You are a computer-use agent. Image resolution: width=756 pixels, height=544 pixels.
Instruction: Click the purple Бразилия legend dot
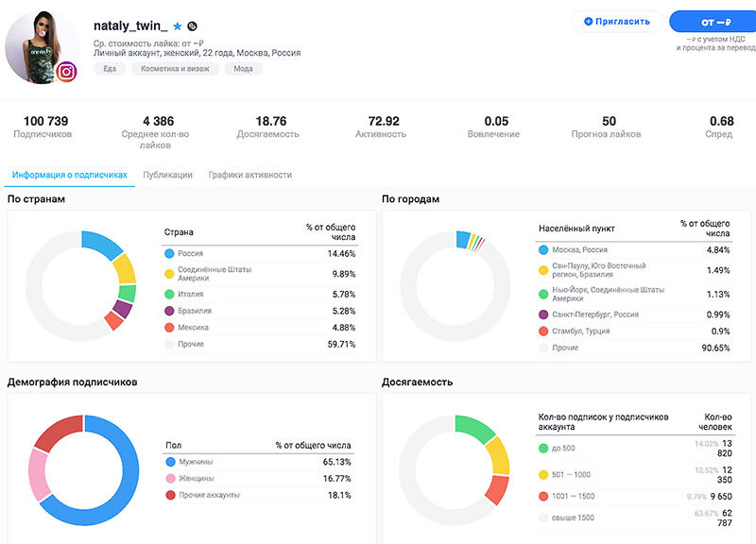pos(169,311)
